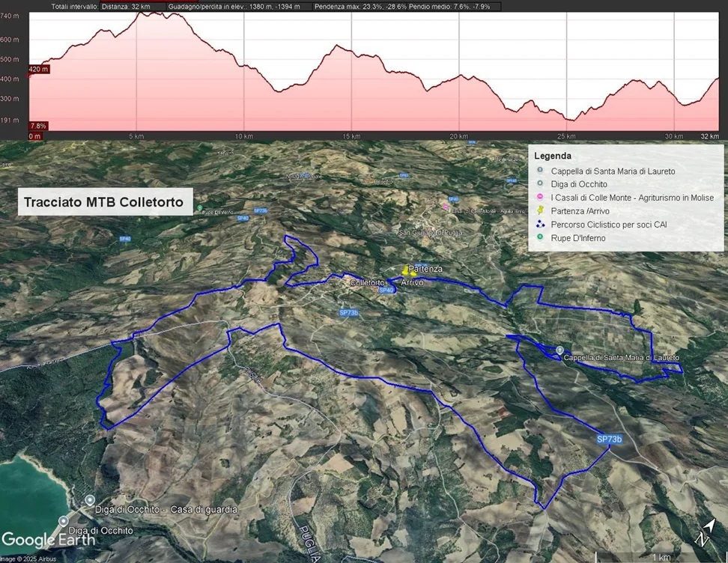Click the SP73b road label near route
Viewport: 728px width, 563px height.
(x=609, y=439)
